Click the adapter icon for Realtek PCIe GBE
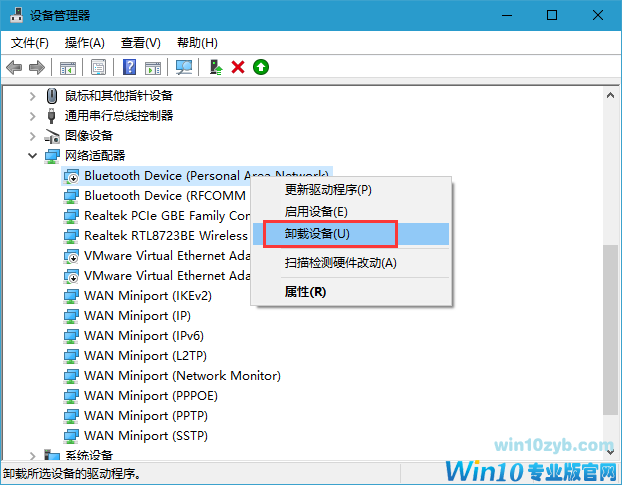 [x=71, y=216]
